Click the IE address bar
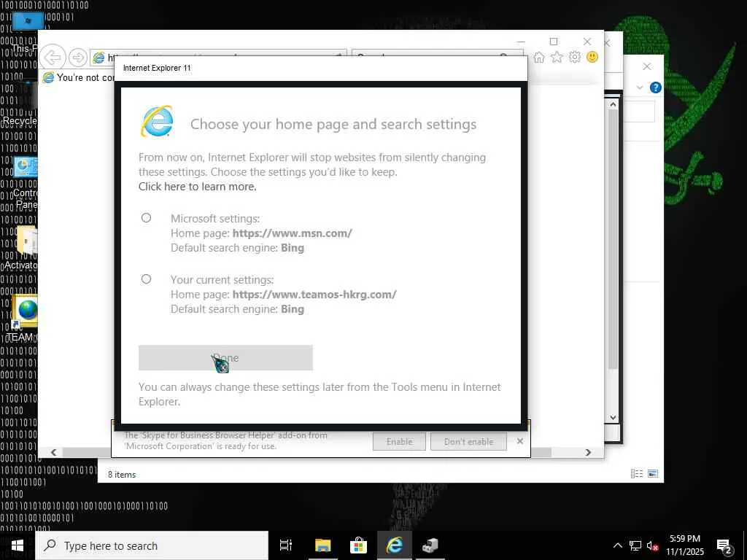Screen dimensions: 747x560 219,58
